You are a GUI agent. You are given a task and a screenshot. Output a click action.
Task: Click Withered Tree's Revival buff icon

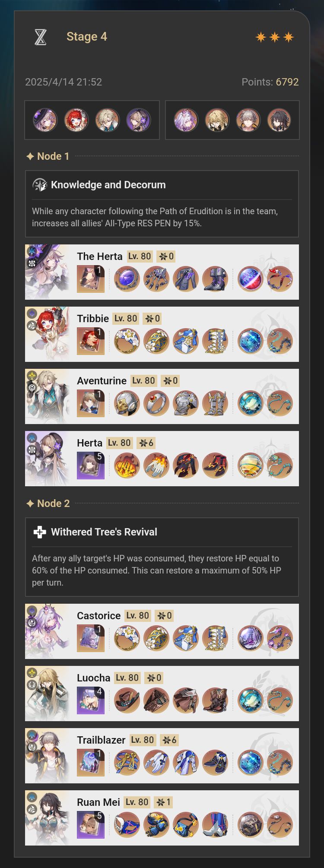tap(40, 532)
